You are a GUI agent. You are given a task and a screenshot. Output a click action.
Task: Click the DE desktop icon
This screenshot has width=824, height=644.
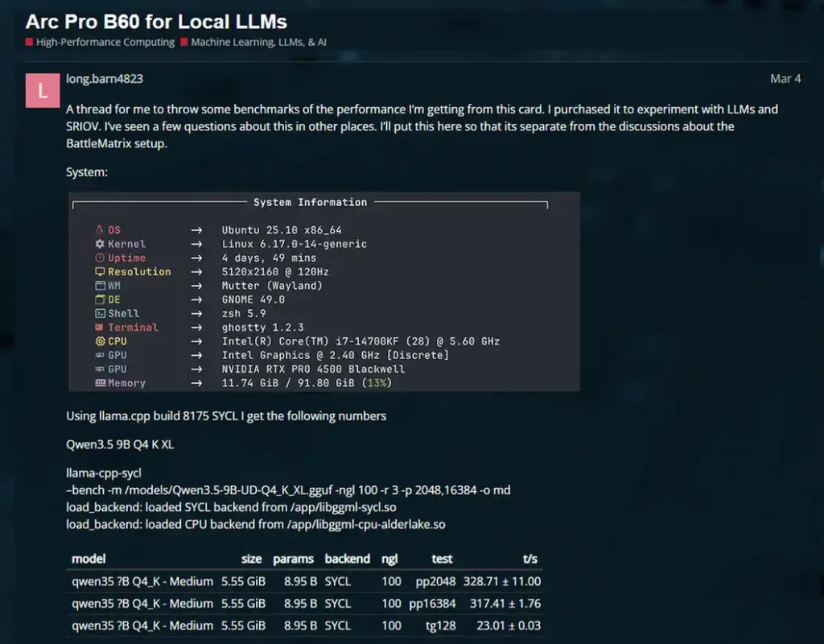click(100, 299)
